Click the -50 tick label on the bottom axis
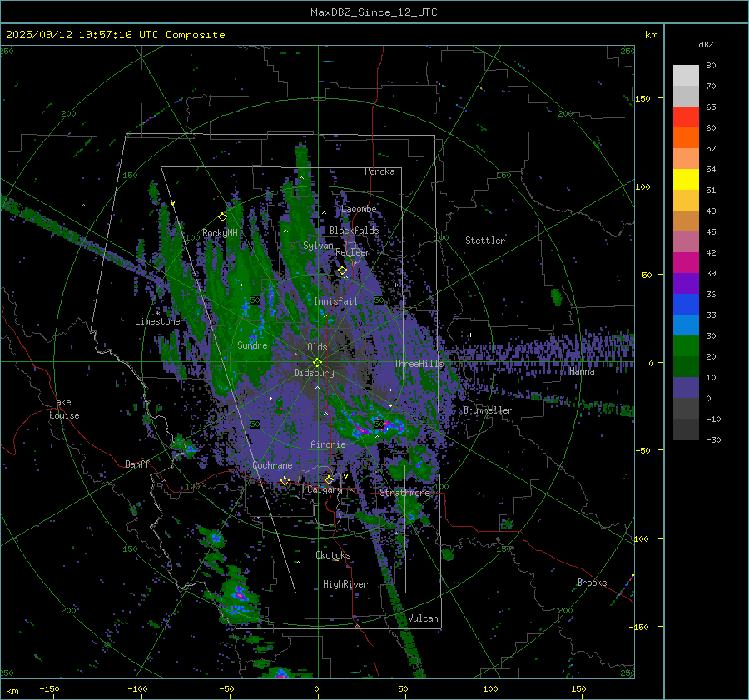 (x=226, y=688)
